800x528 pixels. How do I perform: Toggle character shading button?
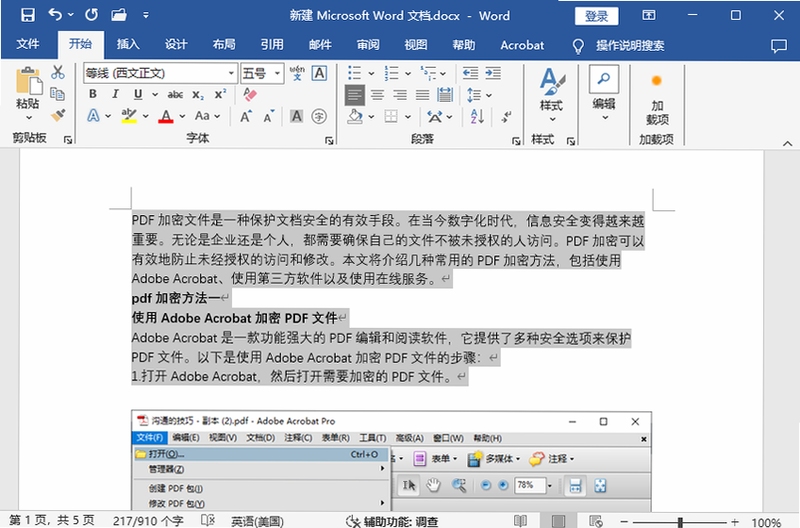296,116
